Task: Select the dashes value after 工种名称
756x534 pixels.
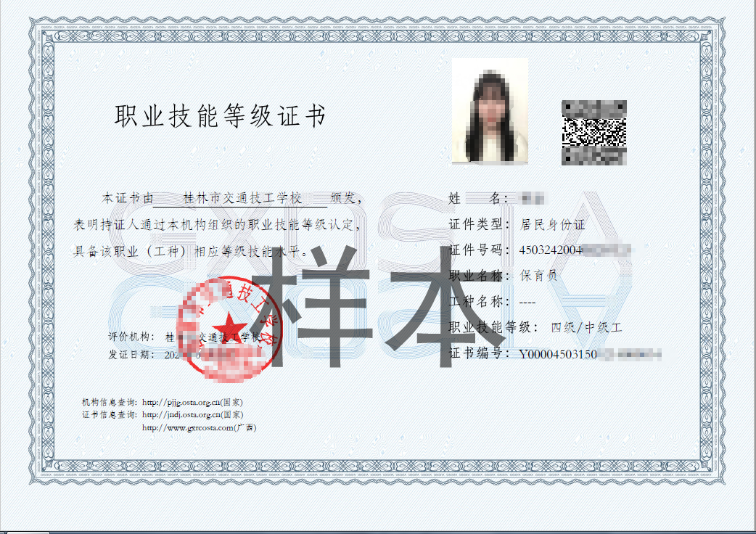Action: click(x=527, y=303)
